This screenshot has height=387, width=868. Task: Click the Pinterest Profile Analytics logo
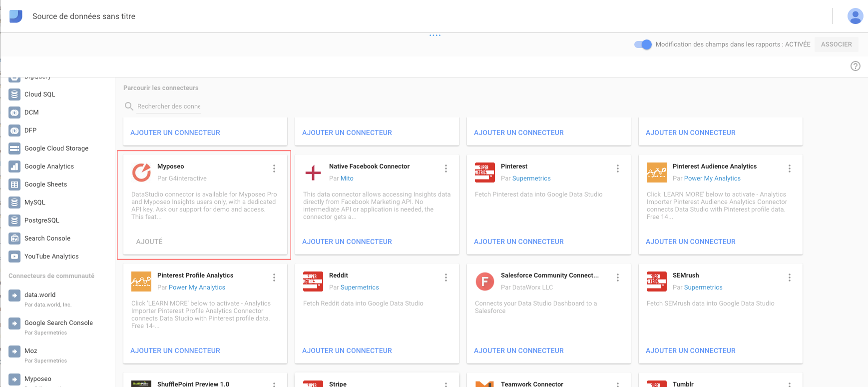(141, 281)
